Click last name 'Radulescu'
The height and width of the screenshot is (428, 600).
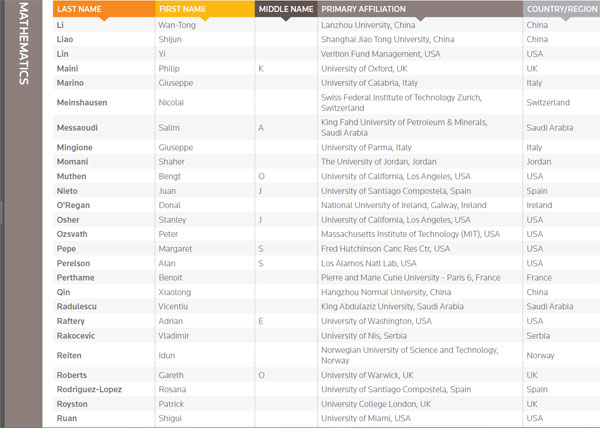[77, 306]
